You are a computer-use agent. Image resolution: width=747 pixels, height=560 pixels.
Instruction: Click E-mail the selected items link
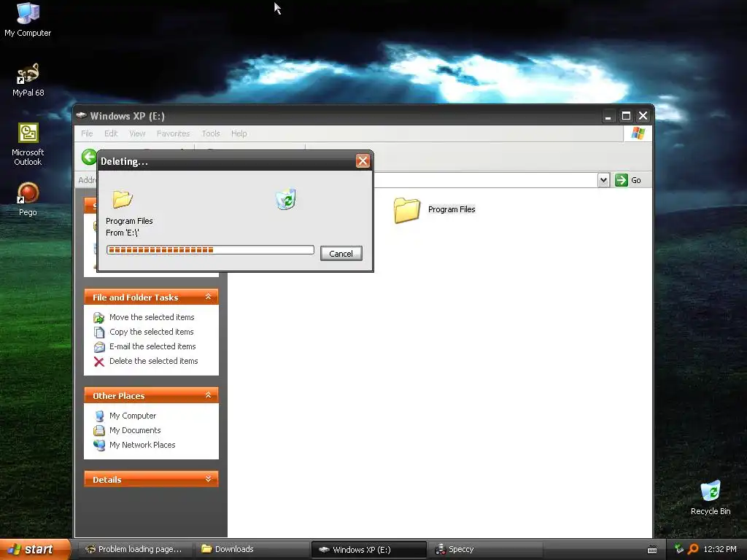click(152, 346)
